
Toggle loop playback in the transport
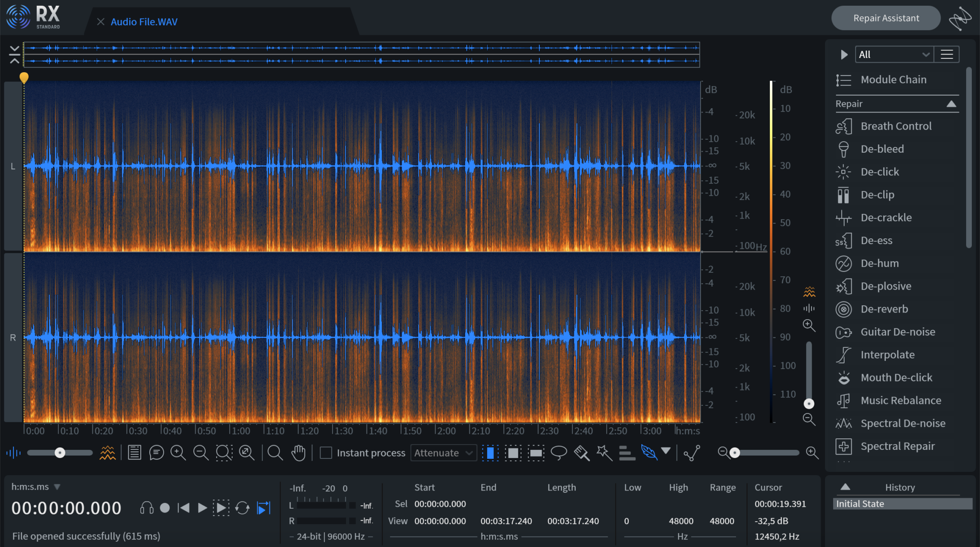(x=242, y=508)
